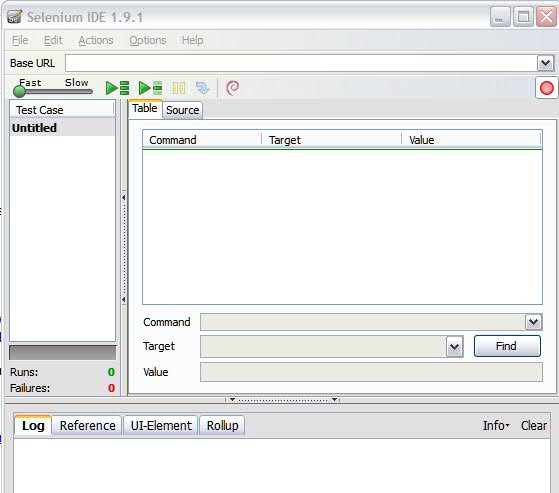Click the Step toolbar icon
This screenshot has width=559, height=493.
tap(202, 88)
